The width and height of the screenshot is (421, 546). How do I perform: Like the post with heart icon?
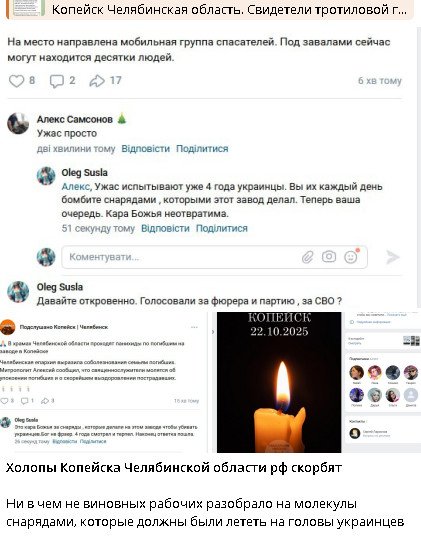tap(16, 81)
